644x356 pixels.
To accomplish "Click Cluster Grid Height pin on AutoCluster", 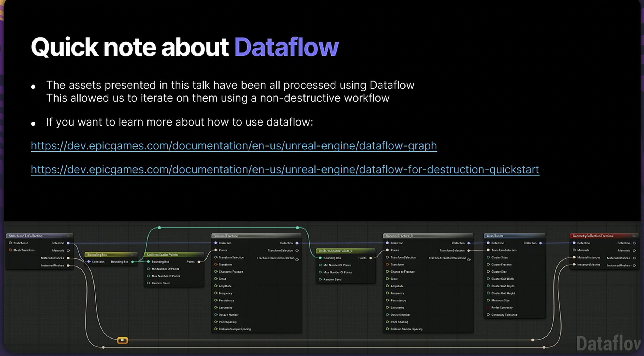I will (488, 293).
